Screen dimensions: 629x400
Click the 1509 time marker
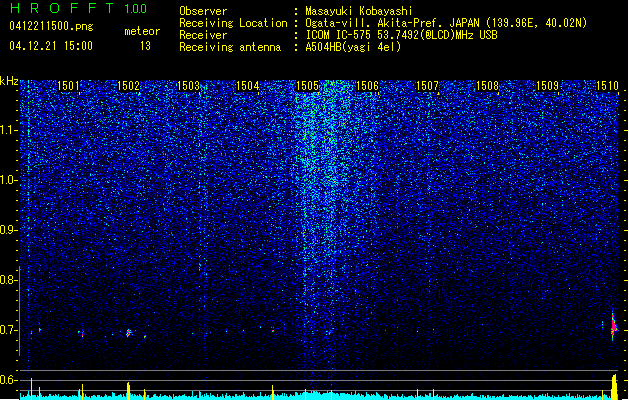547,86
